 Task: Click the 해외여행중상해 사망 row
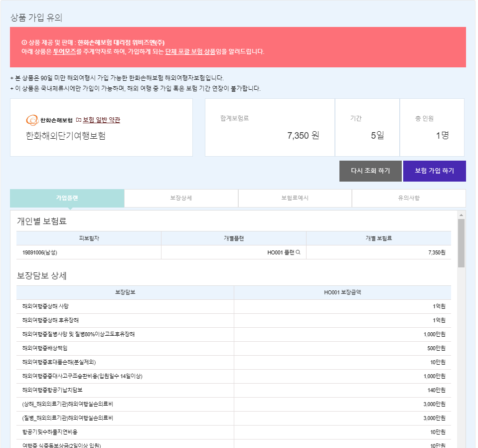(234, 306)
